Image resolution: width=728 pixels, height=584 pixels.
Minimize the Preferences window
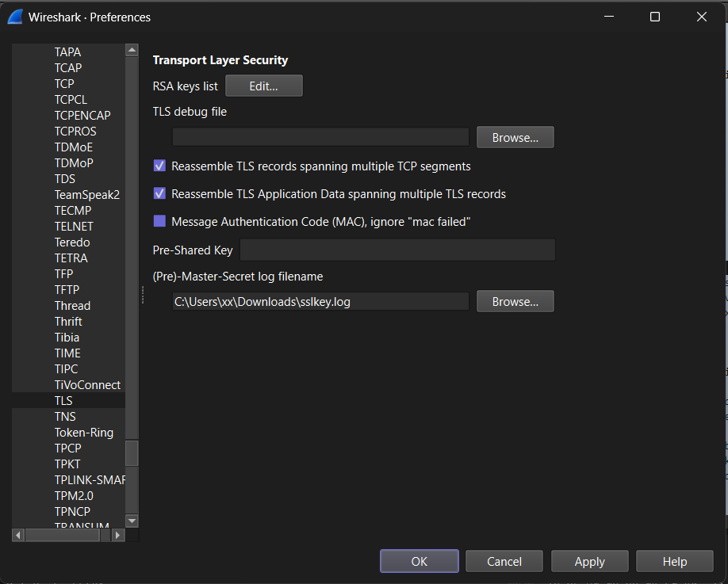point(609,17)
